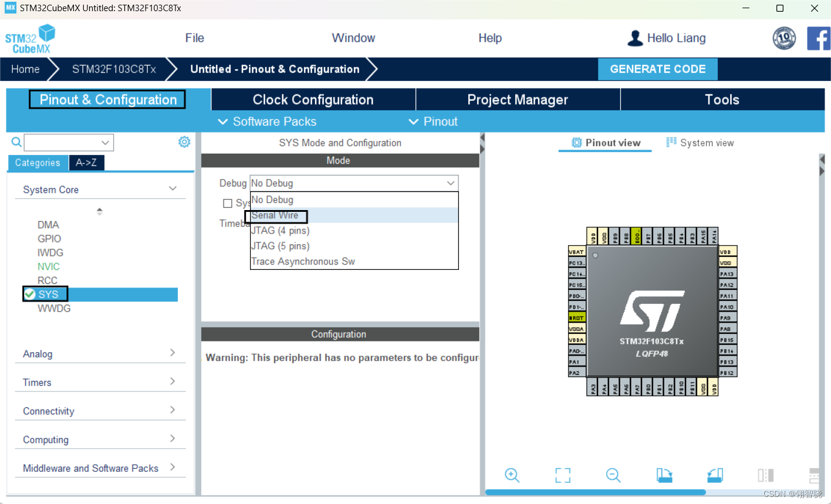
Task: Fit the chip to the view
Action: coord(563,475)
